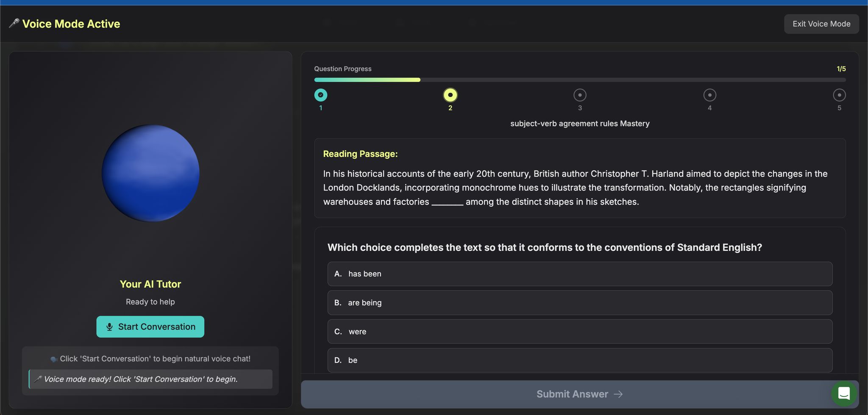This screenshot has width=868, height=415.
Task: Choose answer C "were"
Action: (x=579, y=332)
